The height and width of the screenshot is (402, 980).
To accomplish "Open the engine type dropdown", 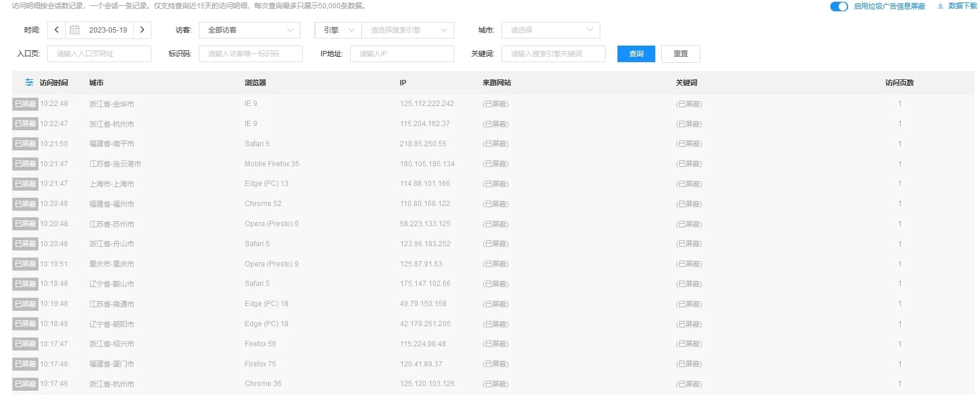I will coord(338,30).
